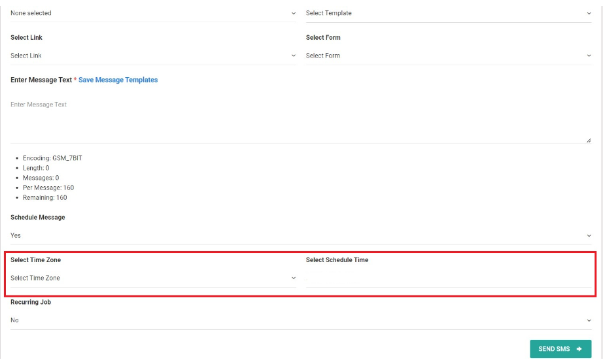
Task: Click the Encoding: GSM_7BIT text
Action: (52, 158)
